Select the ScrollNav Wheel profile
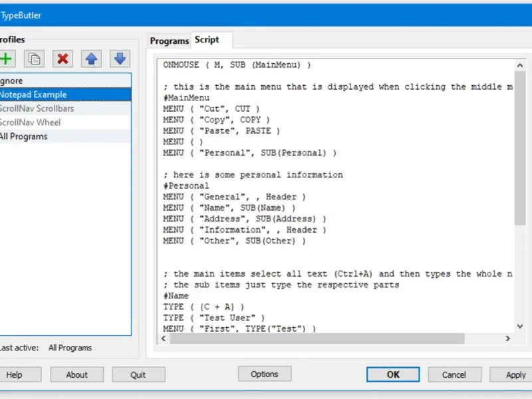532x399 pixels. pos(65,122)
